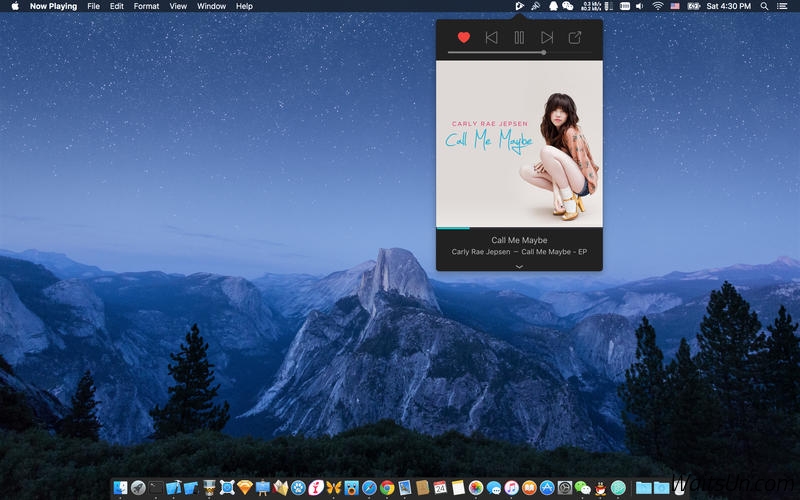The height and width of the screenshot is (500, 800).
Task: Open the paw print app in dock
Action: coord(298,488)
